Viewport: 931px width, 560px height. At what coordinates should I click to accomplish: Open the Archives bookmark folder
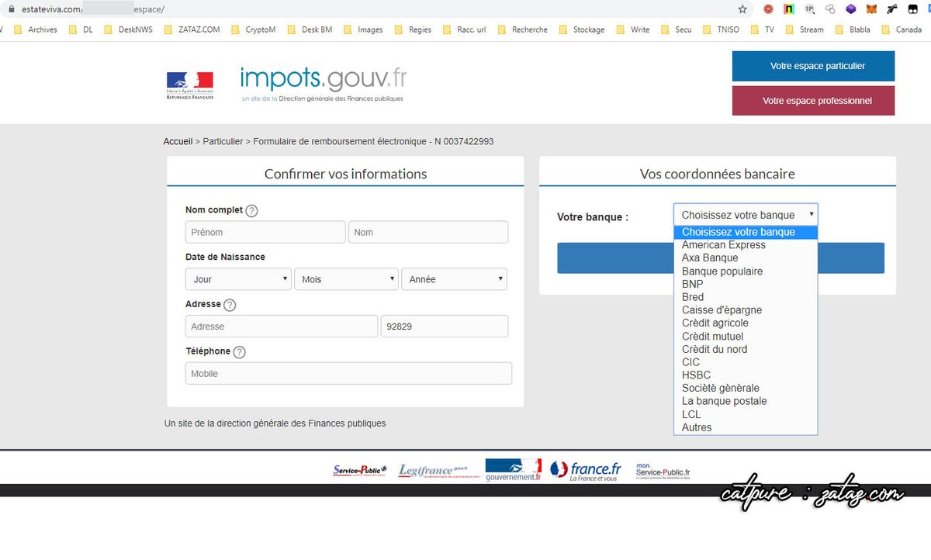coord(36,29)
